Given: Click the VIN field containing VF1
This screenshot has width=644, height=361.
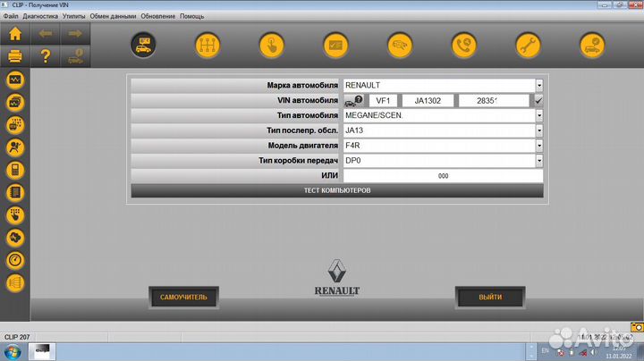Looking at the screenshot, I should (x=383, y=100).
